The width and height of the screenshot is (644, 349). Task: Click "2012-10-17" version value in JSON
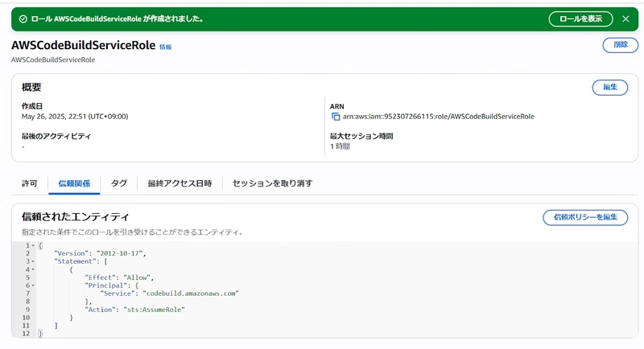(x=119, y=253)
